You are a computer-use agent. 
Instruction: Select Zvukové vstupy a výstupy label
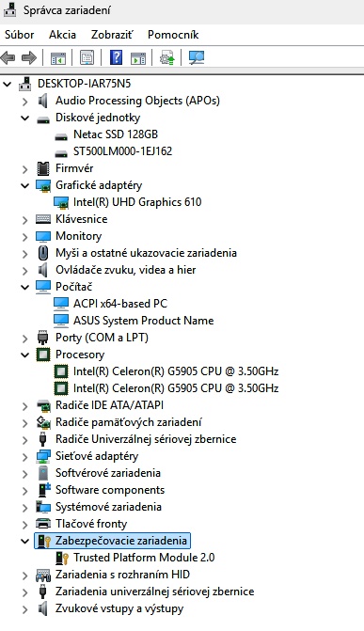pos(119,608)
